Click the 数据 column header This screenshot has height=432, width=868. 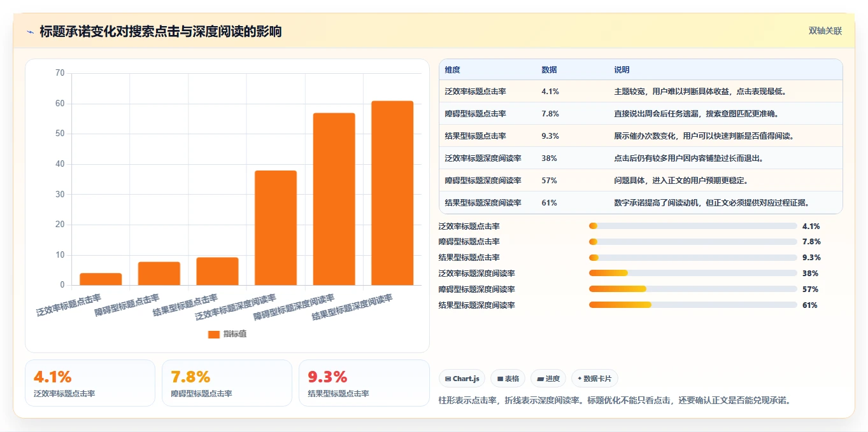point(550,70)
